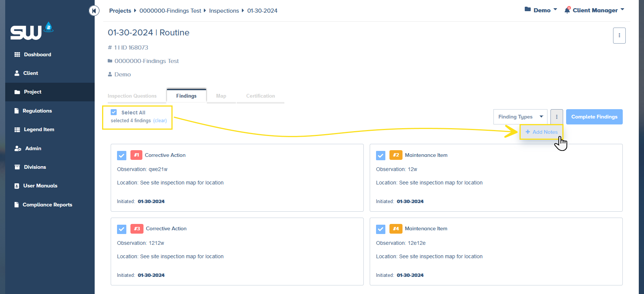
Task: Switch to the Certification tab
Action: [260, 96]
